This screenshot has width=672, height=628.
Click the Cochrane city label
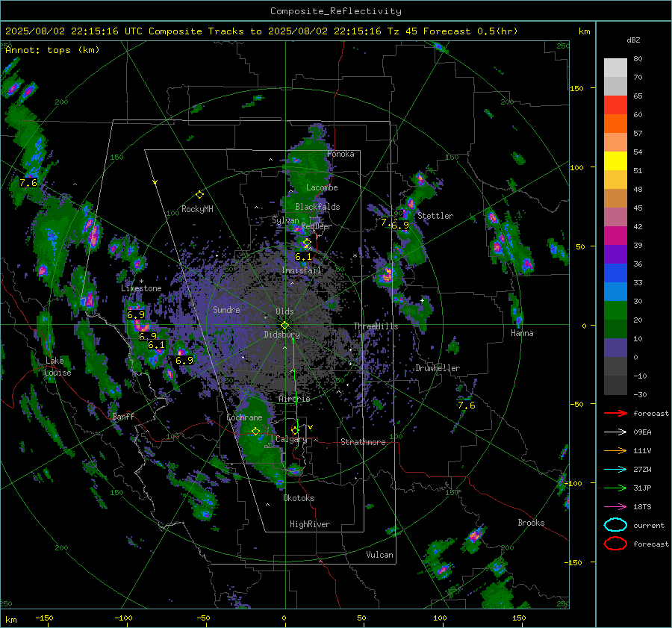point(244,417)
